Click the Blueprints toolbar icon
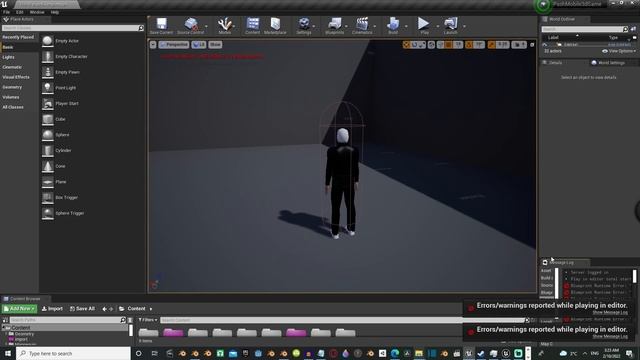The image size is (640, 360). (335, 26)
